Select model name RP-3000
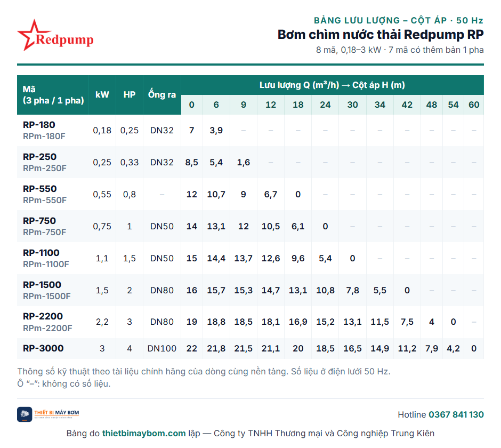The image size is (501, 448). pyautogui.click(x=43, y=348)
